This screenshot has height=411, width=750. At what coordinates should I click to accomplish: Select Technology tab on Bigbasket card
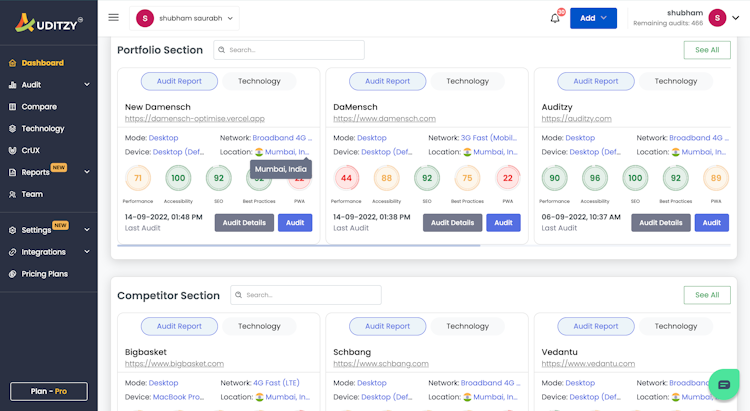[259, 326]
